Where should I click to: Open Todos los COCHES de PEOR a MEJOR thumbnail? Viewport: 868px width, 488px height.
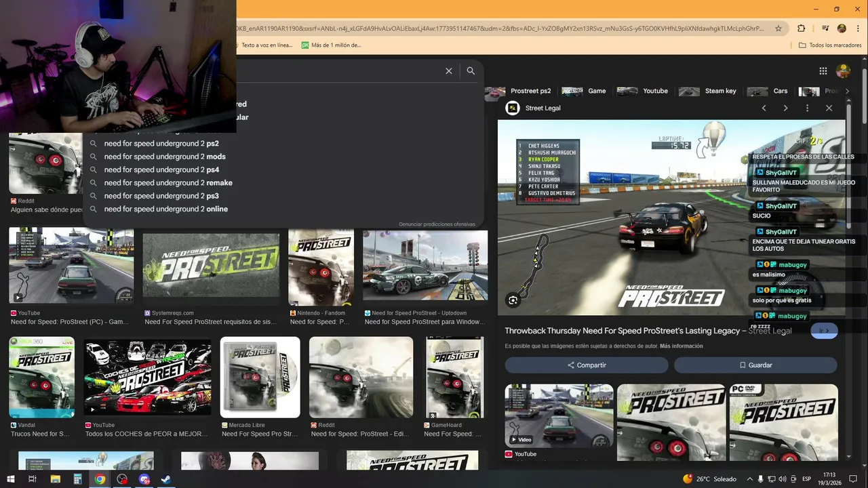click(148, 378)
